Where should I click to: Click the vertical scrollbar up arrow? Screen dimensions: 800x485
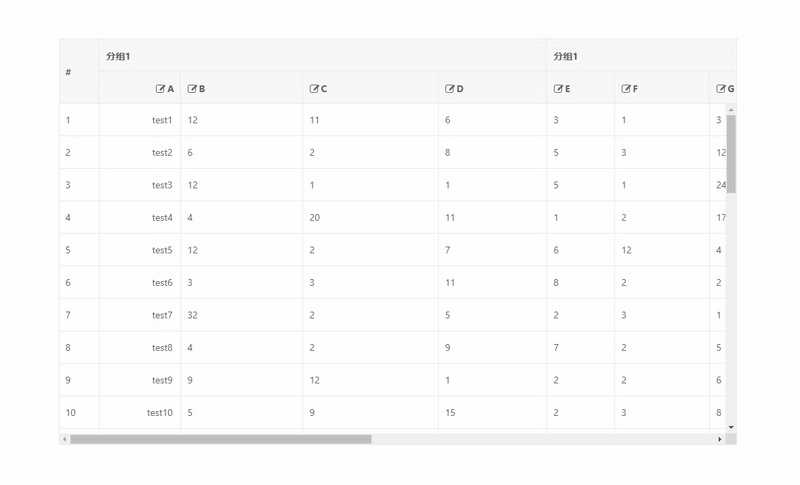(x=731, y=110)
